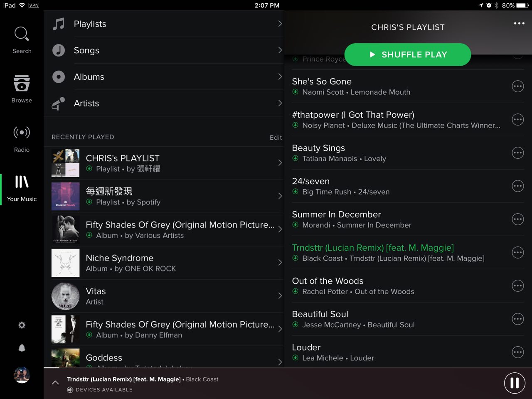
Task: Toggle download state of She's So Gone
Action: click(295, 92)
